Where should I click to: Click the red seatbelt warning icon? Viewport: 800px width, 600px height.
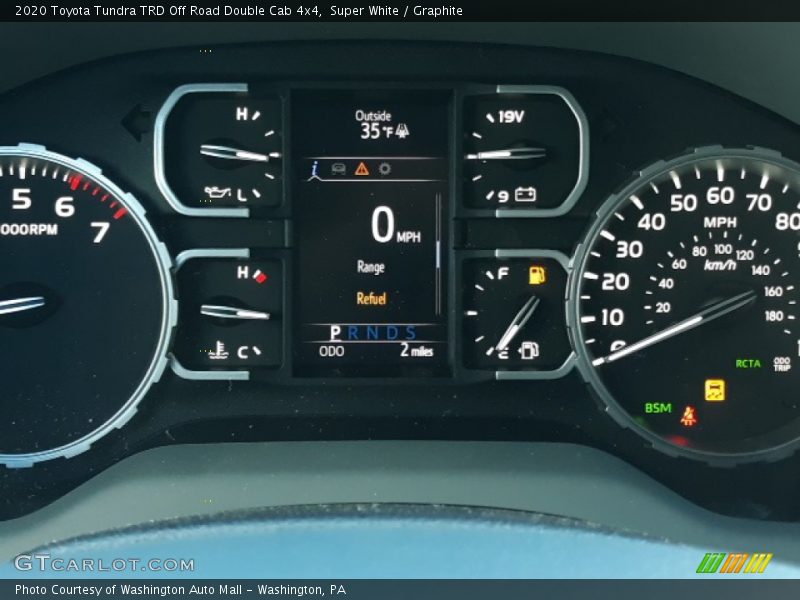click(x=689, y=416)
